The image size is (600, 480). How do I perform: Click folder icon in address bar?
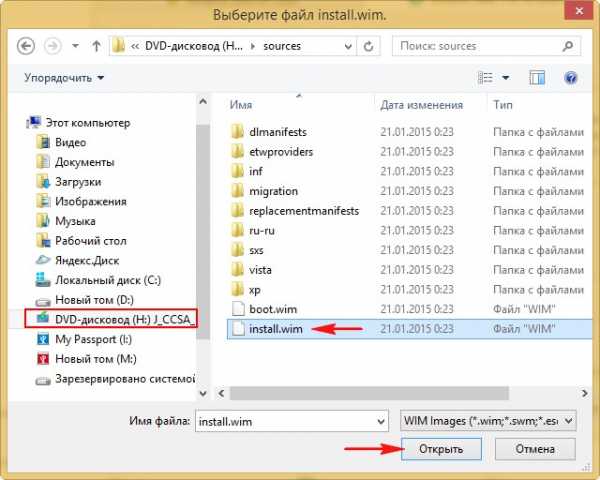(x=119, y=46)
